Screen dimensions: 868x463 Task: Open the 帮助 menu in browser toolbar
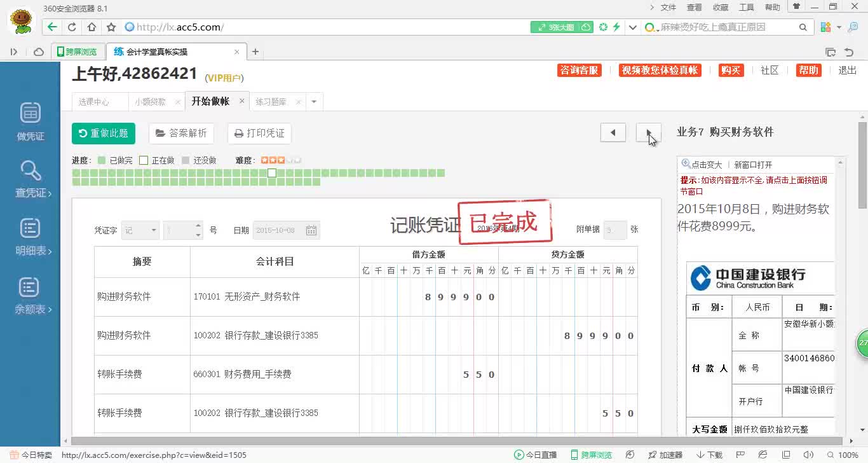pos(771,8)
